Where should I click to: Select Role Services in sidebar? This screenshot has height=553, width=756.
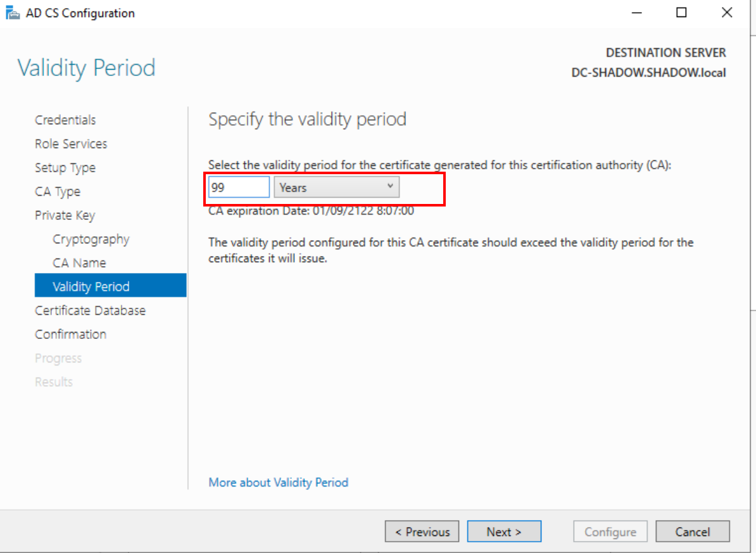coord(71,144)
